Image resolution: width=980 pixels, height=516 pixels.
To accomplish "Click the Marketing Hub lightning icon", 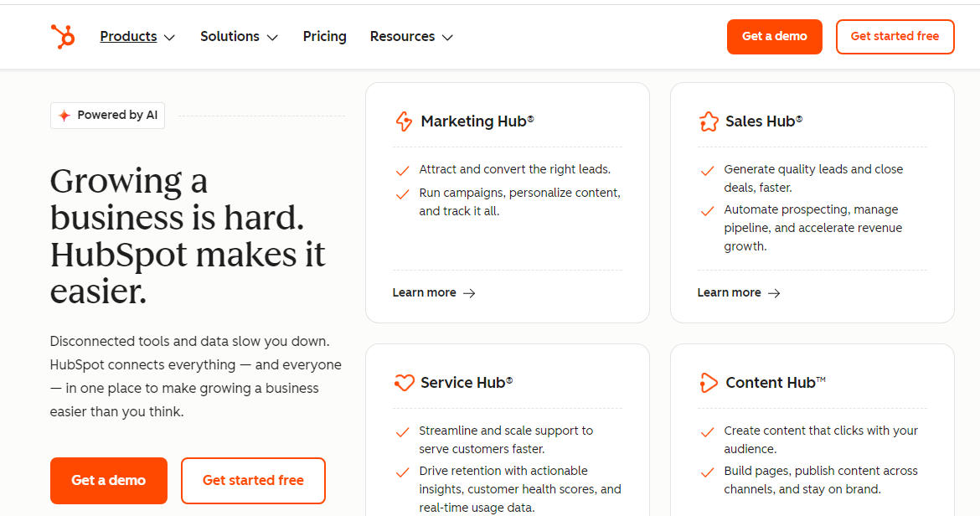I will click(404, 121).
